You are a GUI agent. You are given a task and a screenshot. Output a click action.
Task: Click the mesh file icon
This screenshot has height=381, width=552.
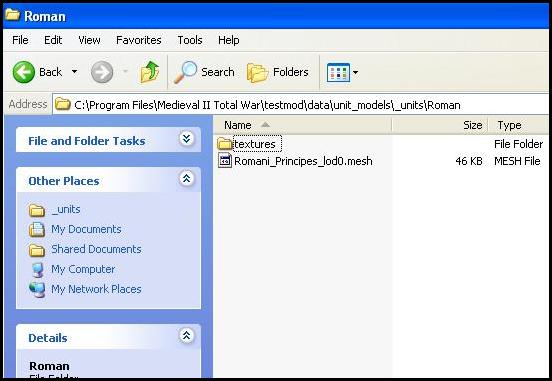[225, 161]
